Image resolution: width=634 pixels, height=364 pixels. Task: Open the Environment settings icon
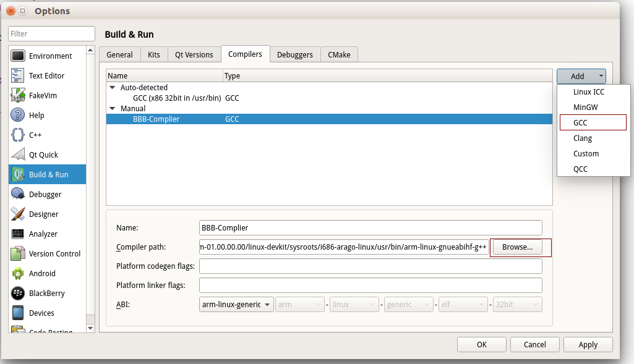pos(18,56)
